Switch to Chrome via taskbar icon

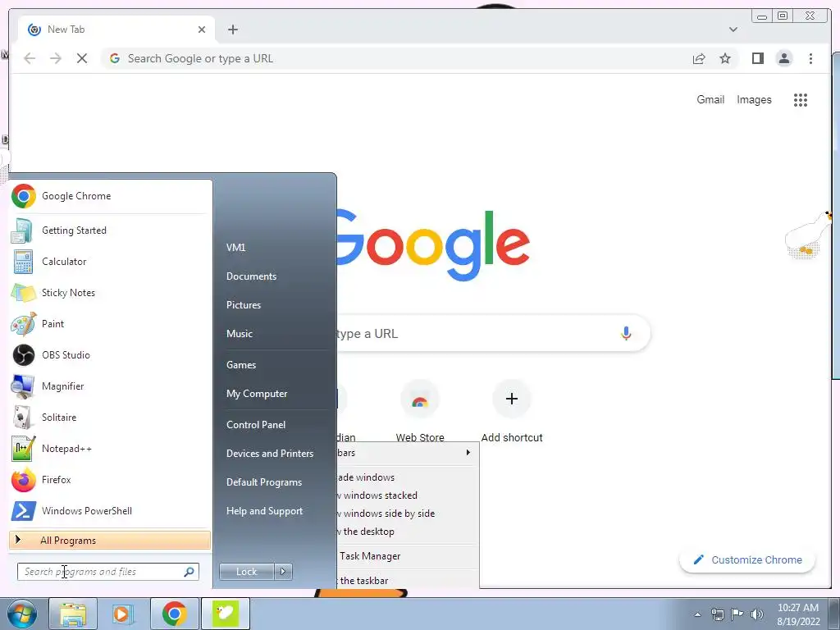[175, 614]
